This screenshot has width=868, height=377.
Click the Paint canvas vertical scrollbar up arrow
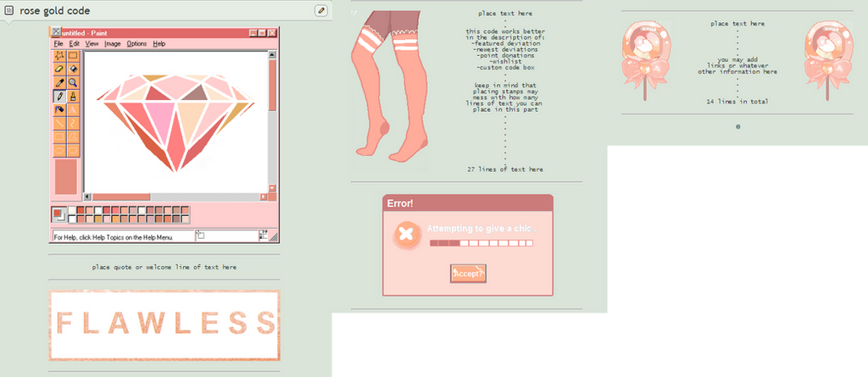point(272,55)
